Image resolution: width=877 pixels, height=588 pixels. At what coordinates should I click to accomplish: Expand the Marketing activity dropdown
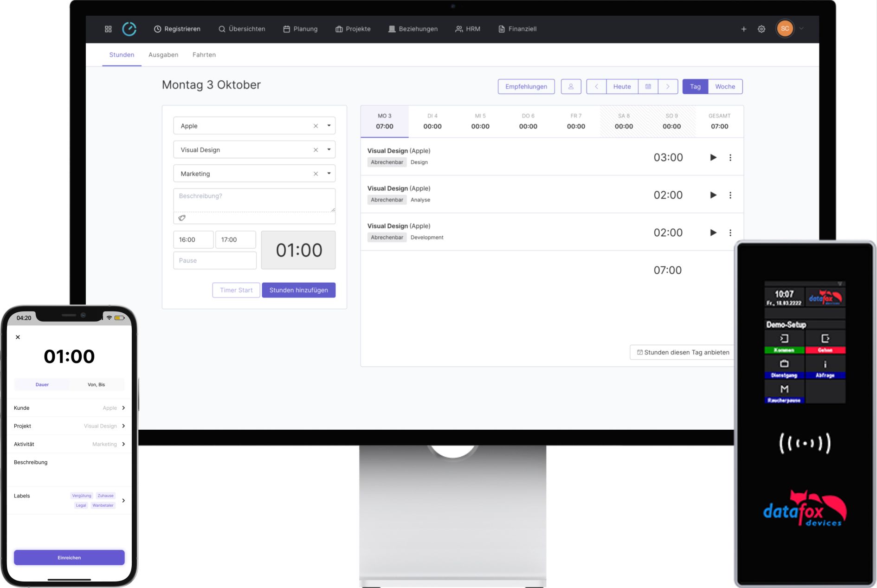pos(329,174)
